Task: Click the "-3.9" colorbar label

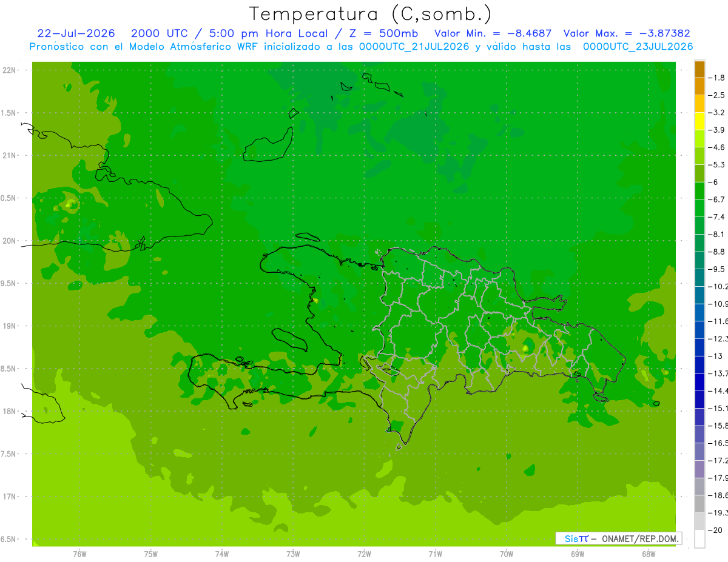Action: point(716,130)
